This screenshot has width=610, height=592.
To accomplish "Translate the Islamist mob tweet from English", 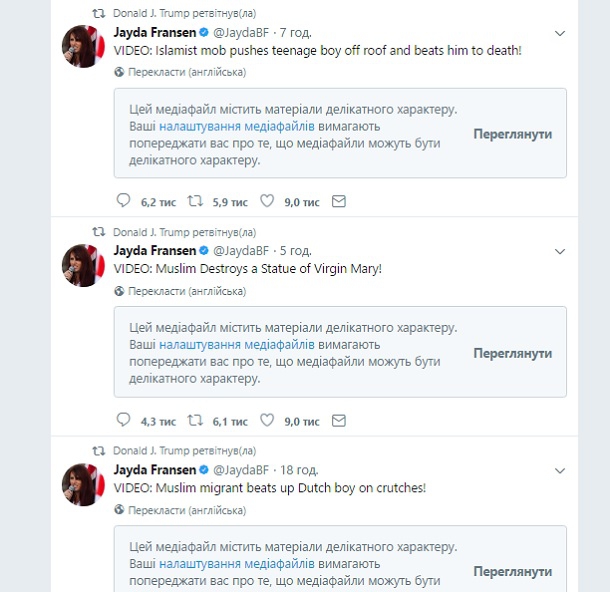I will 186,72.
